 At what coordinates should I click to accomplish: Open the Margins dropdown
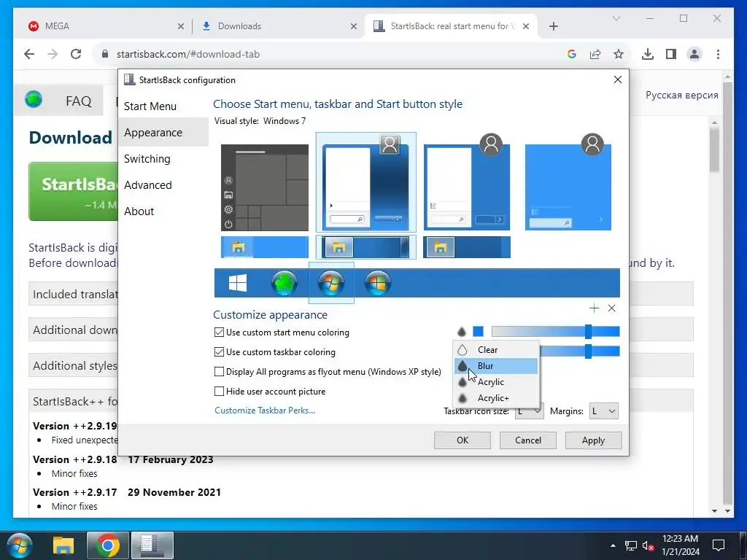[603, 411]
